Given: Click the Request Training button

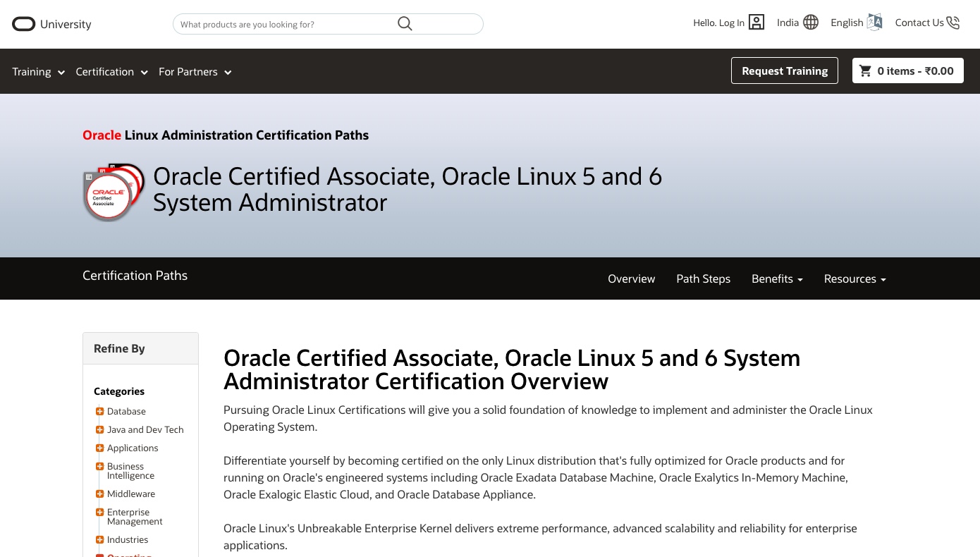Looking at the screenshot, I should coord(785,71).
